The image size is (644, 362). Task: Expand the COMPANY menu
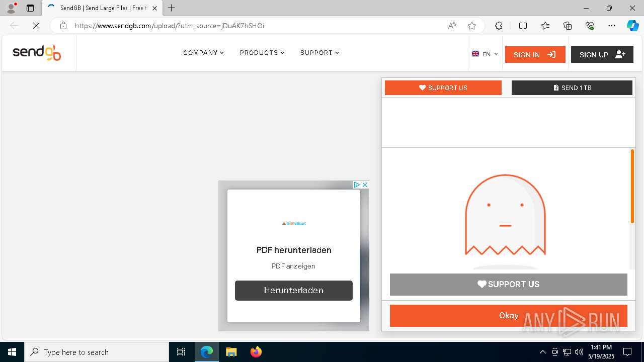point(204,53)
